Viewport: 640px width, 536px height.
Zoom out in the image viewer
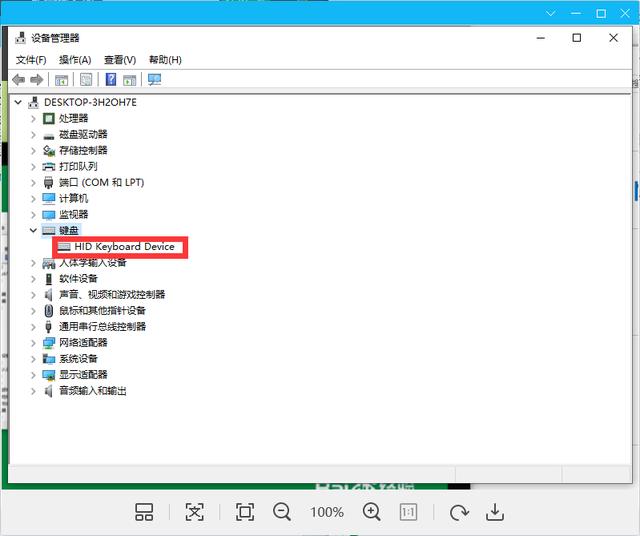tap(282, 512)
